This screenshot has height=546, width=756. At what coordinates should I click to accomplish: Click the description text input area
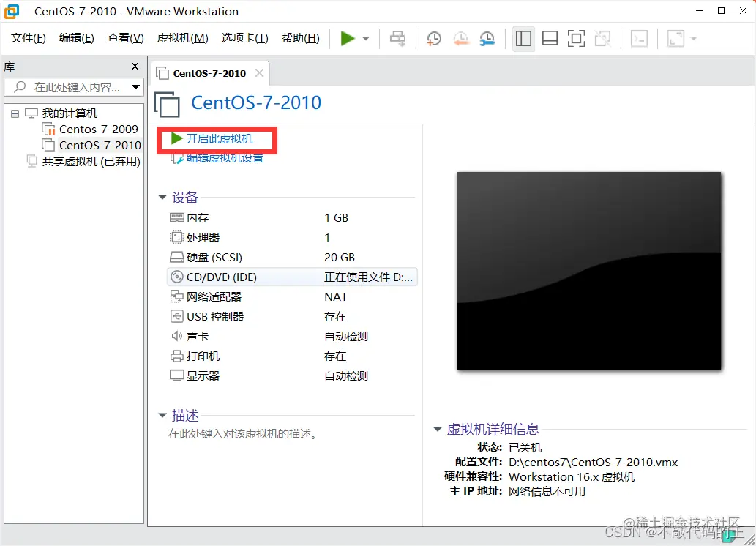click(x=242, y=434)
